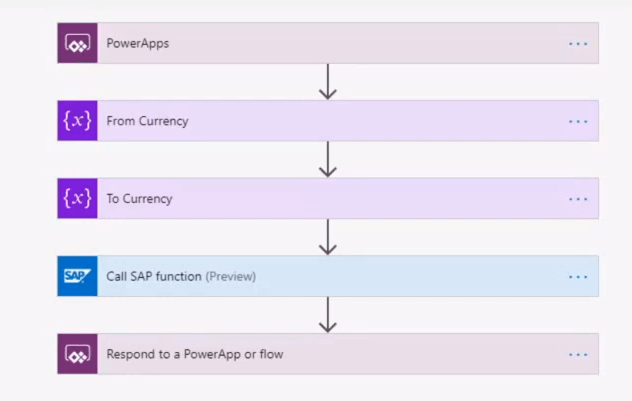Click the To Currency variable icon

click(x=77, y=199)
